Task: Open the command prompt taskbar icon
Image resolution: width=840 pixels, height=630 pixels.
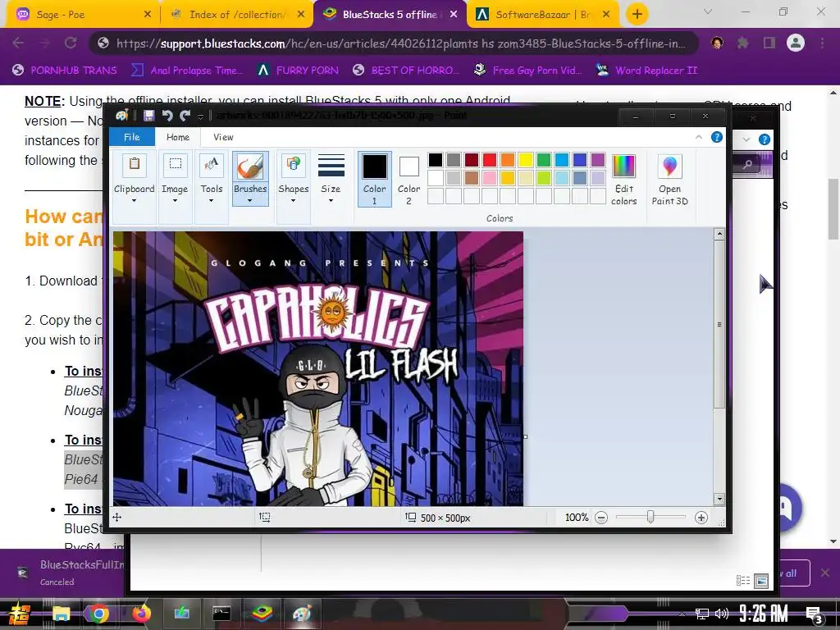Action: tap(221, 614)
